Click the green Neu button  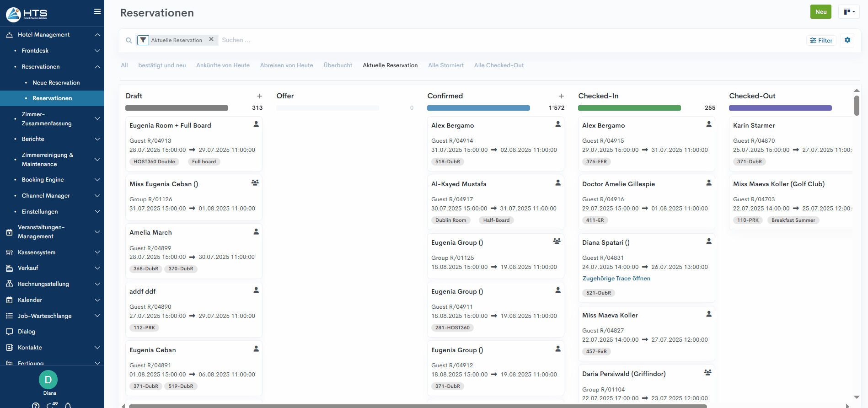tap(820, 12)
